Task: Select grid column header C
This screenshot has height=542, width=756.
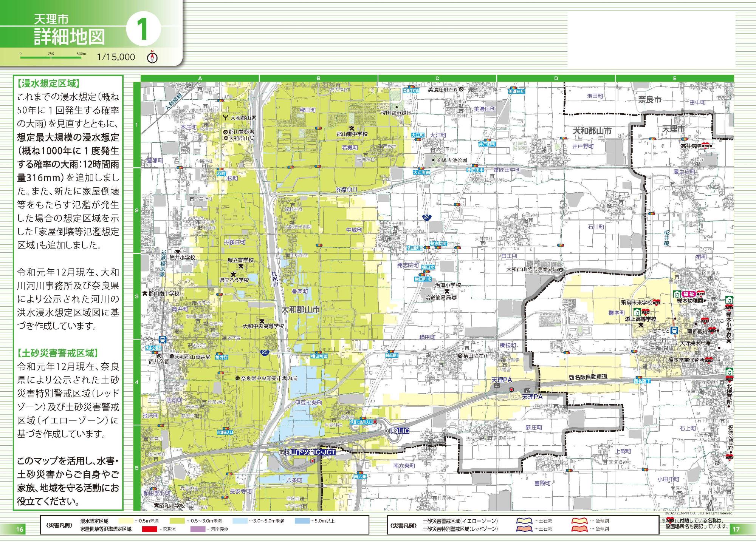Action: [437, 79]
